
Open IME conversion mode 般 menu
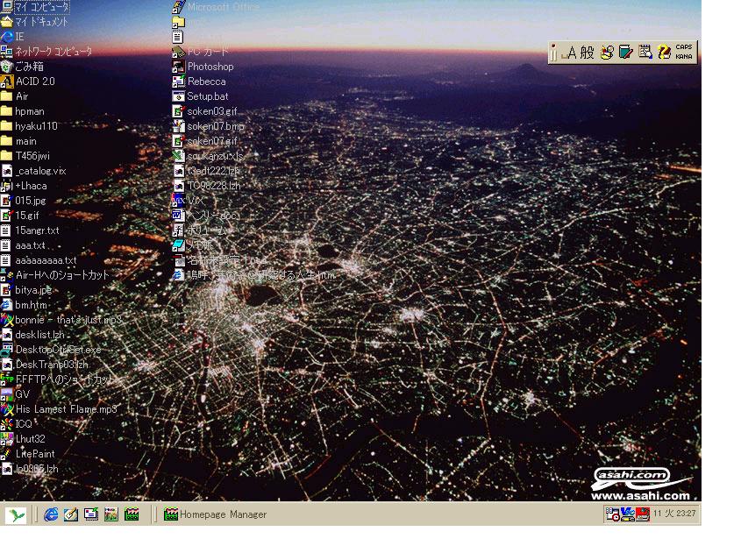pyautogui.click(x=587, y=53)
